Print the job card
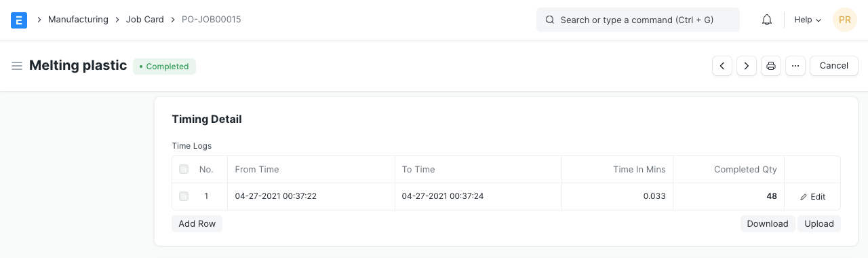Image resolution: width=868 pixels, height=258 pixels. (x=771, y=66)
